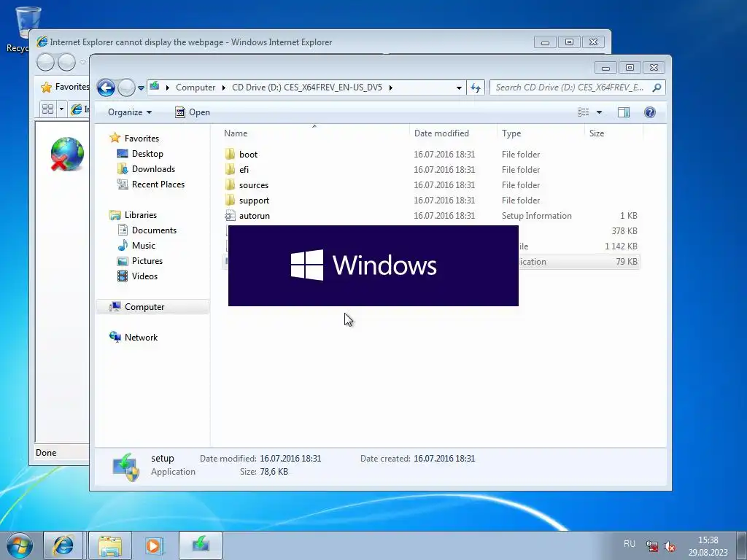Open Libraries in navigation pane
The image size is (747, 560).
coord(141,215)
